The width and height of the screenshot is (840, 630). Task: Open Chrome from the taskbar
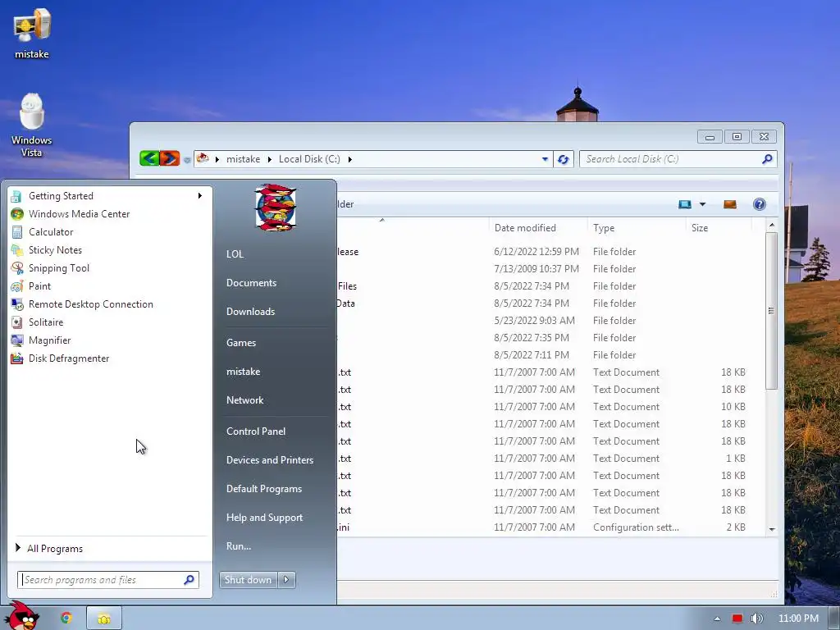click(66, 618)
